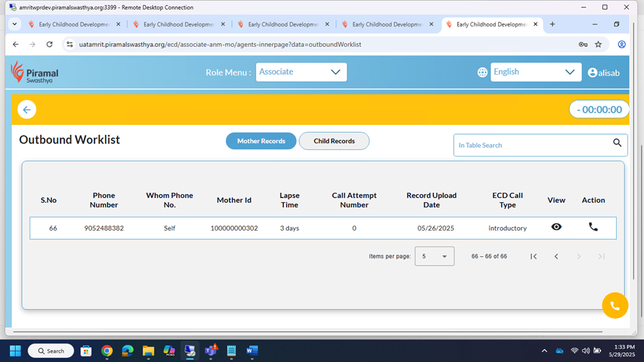
Task: Open Microsoft Teams from the taskbar
Action: tap(211, 351)
